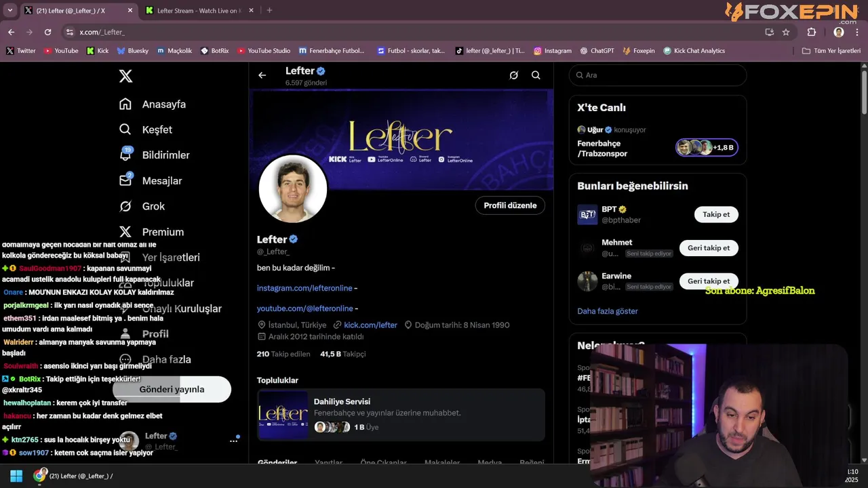
Task: Open Bildirimler notifications
Action: (x=155, y=155)
